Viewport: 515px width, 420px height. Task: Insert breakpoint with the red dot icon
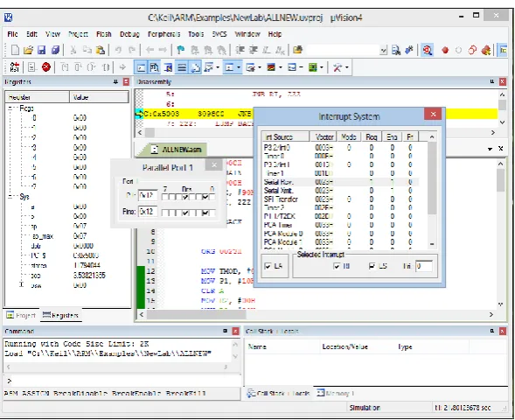coord(445,50)
